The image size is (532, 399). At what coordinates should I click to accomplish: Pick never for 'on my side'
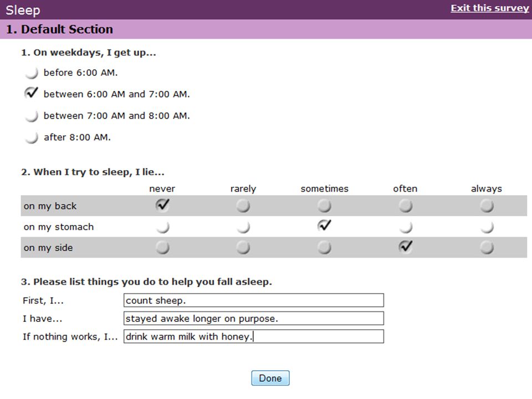click(x=162, y=247)
